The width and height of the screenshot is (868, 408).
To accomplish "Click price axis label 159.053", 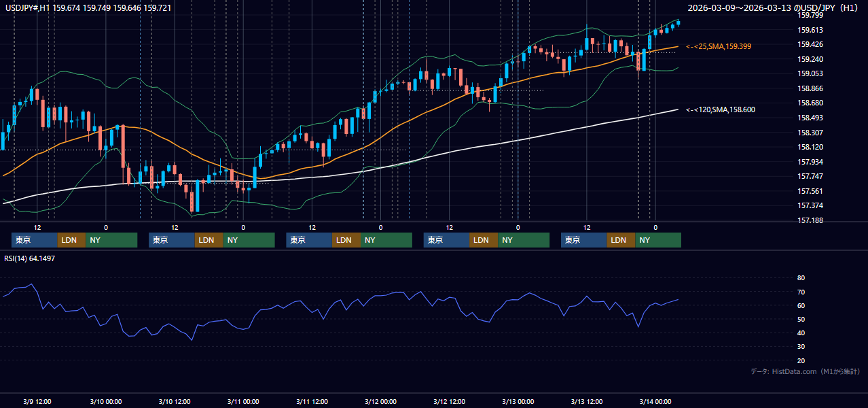I will click(x=810, y=73).
